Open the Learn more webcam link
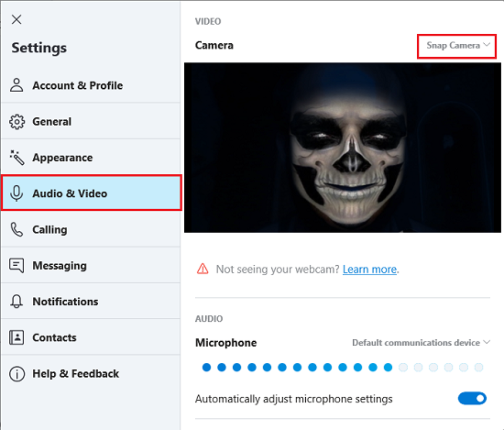This screenshot has width=504, height=430. pos(369,269)
